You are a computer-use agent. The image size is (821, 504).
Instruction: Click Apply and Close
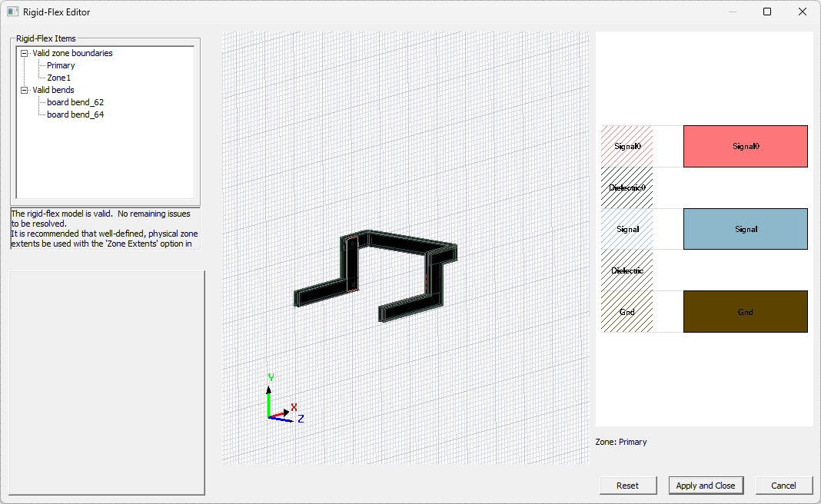pyautogui.click(x=706, y=485)
